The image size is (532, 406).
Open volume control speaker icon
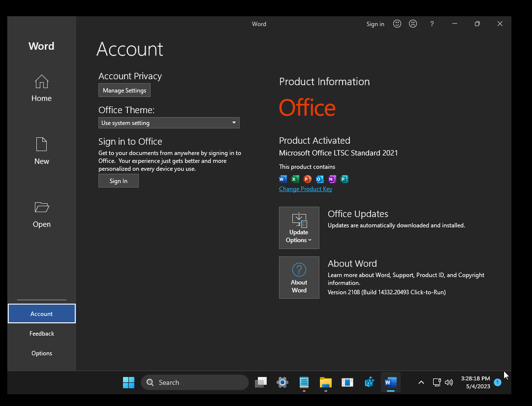pyautogui.click(x=449, y=383)
